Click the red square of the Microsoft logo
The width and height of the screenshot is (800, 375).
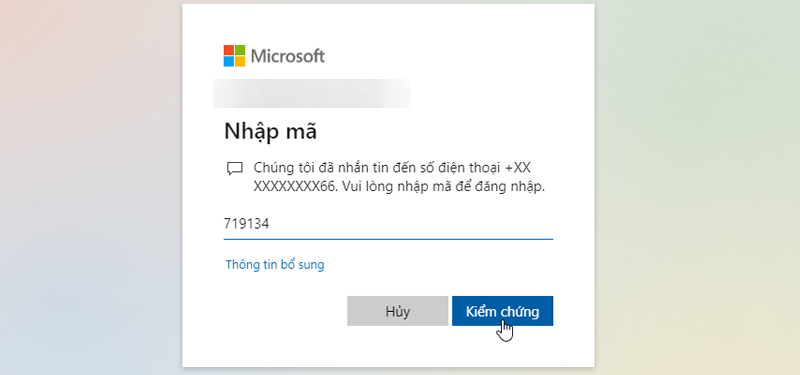229,50
